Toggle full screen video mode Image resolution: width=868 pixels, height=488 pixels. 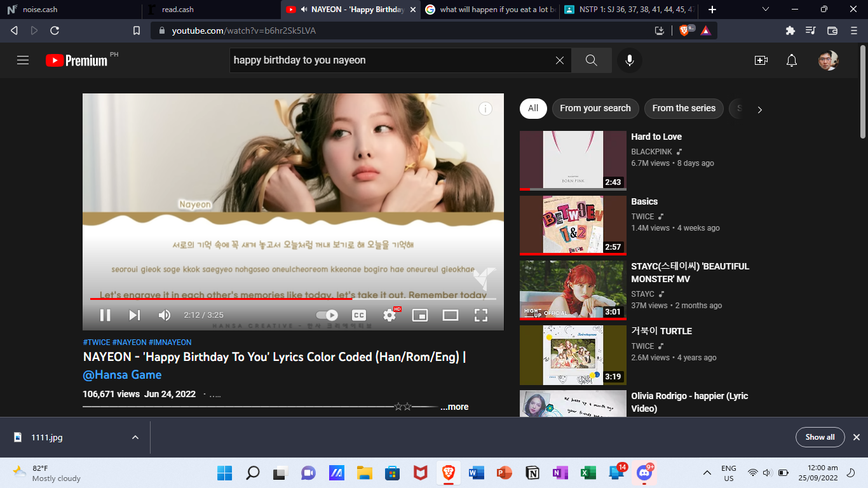tap(481, 315)
